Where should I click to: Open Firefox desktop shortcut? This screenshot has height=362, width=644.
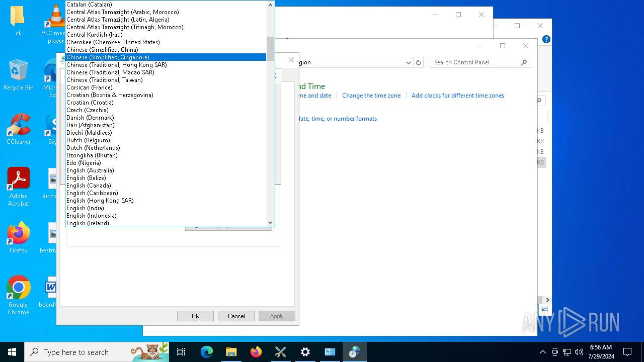click(19, 238)
